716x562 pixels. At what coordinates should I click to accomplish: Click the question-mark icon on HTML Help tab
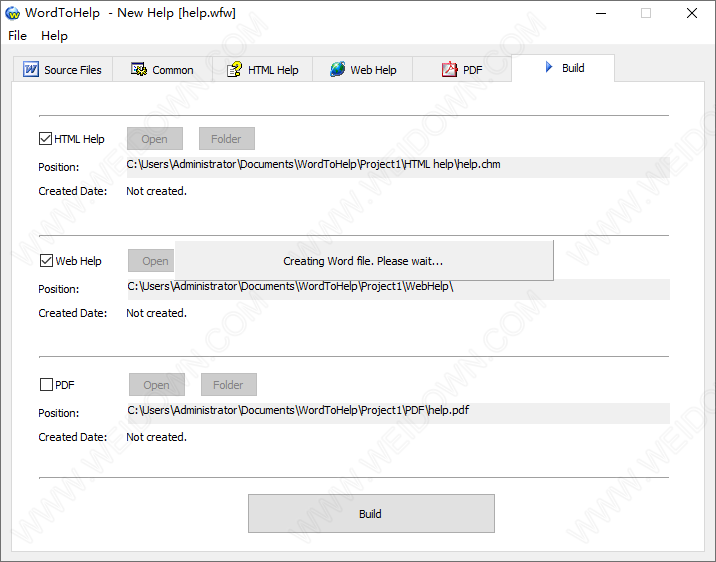[234, 69]
